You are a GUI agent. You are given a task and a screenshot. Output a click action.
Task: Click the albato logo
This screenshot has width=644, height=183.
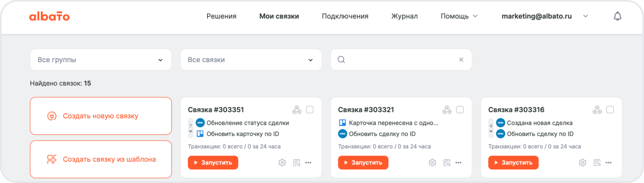click(x=50, y=16)
